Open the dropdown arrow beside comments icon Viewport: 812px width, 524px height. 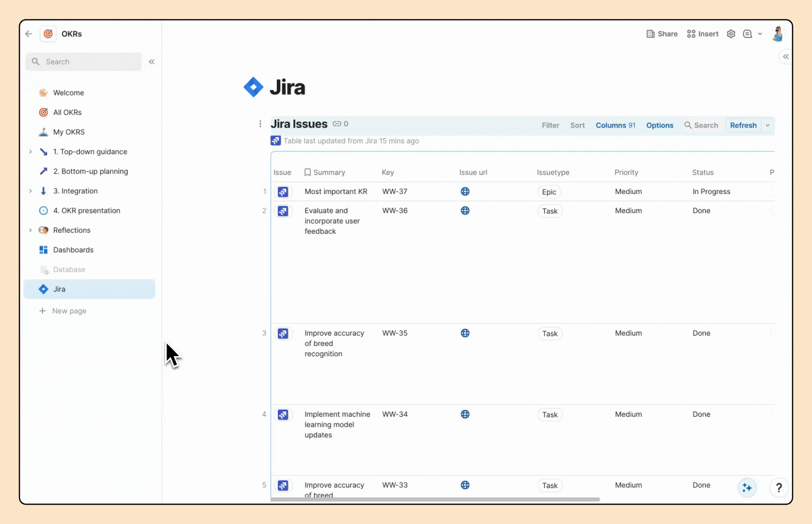(x=760, y=34)
